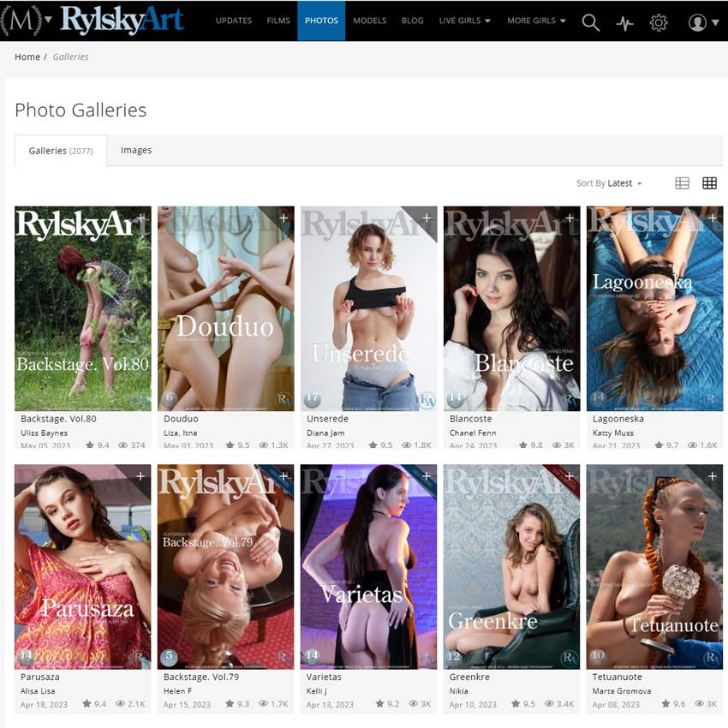This screenshot has height=728, width=728.
Task: Click the plus icon on Blancoste cover
Action: click(570, 218)
